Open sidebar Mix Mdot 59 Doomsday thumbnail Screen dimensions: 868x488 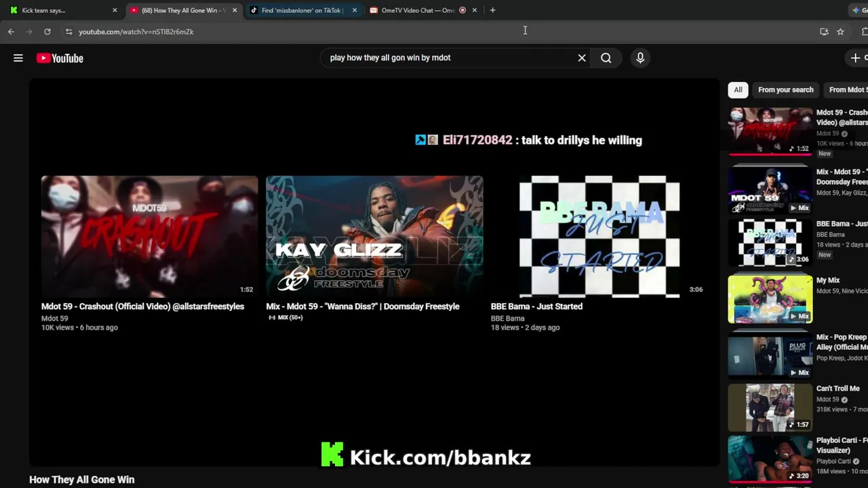click(x=770, y=190)
